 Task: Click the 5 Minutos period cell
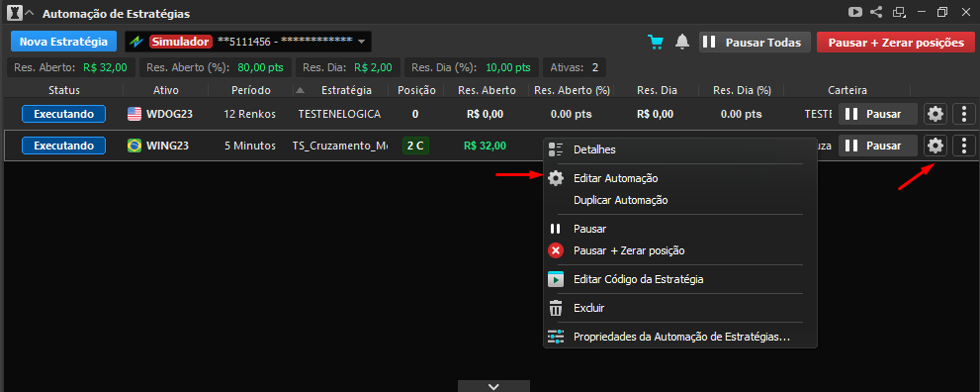250,146
